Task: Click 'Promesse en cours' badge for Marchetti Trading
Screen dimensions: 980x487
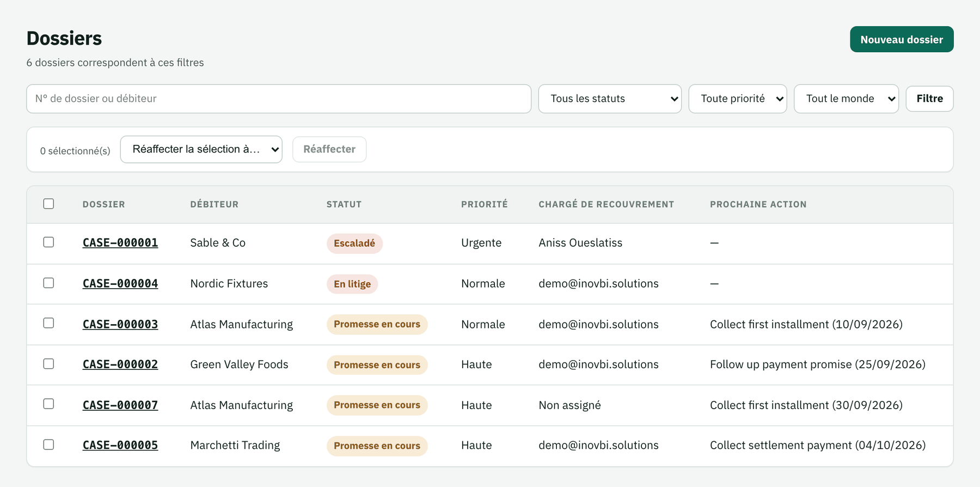Action: (377, 446)
